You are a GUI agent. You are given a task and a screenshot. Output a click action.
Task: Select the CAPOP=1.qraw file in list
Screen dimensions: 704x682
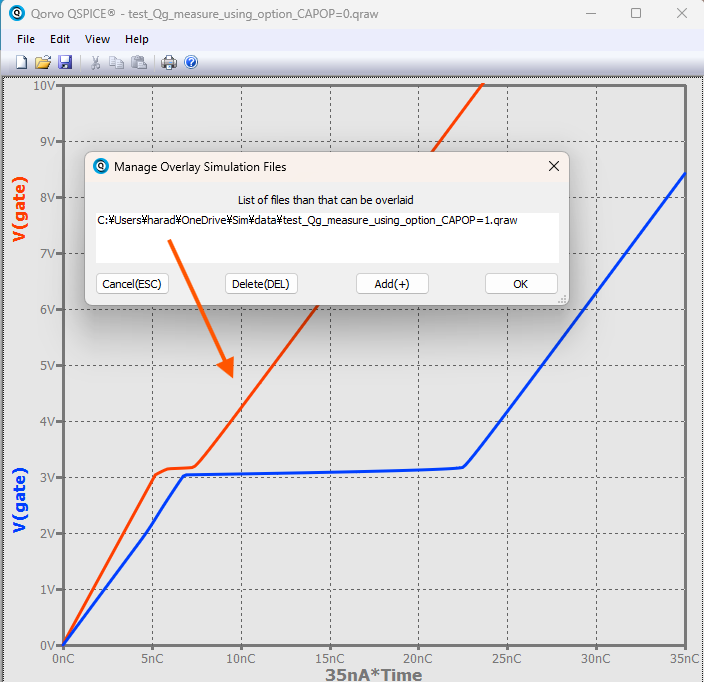(x=307, y=220)
